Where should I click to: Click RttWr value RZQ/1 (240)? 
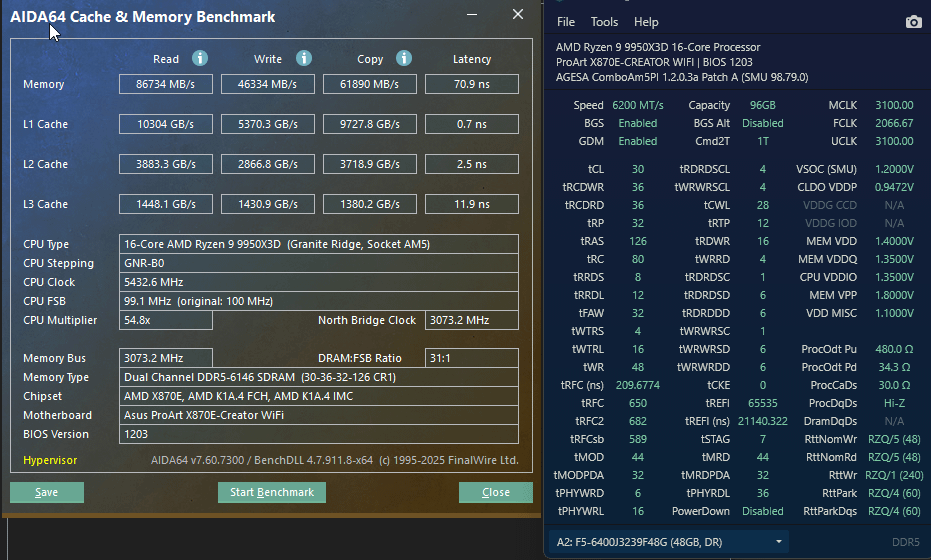coord(894,475)
